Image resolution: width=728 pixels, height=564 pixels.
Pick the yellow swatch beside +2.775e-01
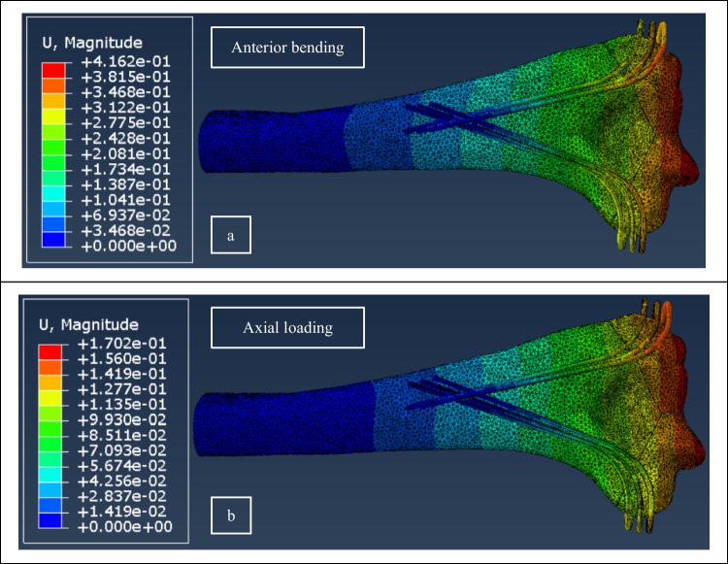click(53, 116)
